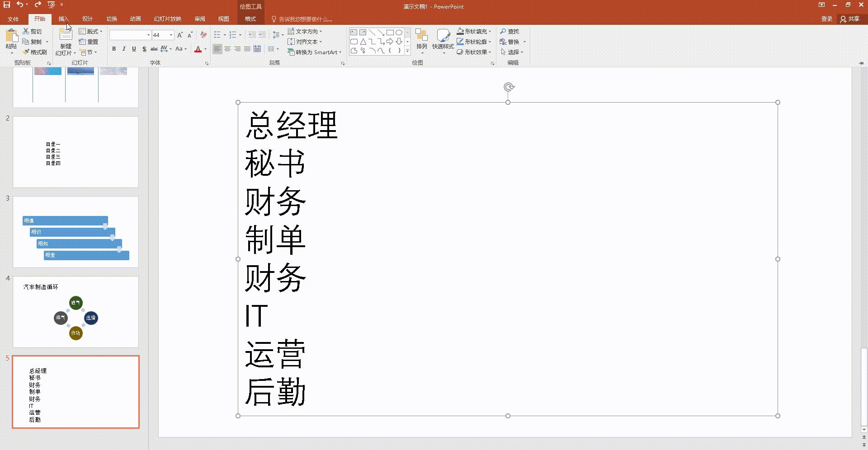The height and width of the screenshot is (450, 868).
Task: Apply 形状填充 shape fill
Action: click(473, 31)
